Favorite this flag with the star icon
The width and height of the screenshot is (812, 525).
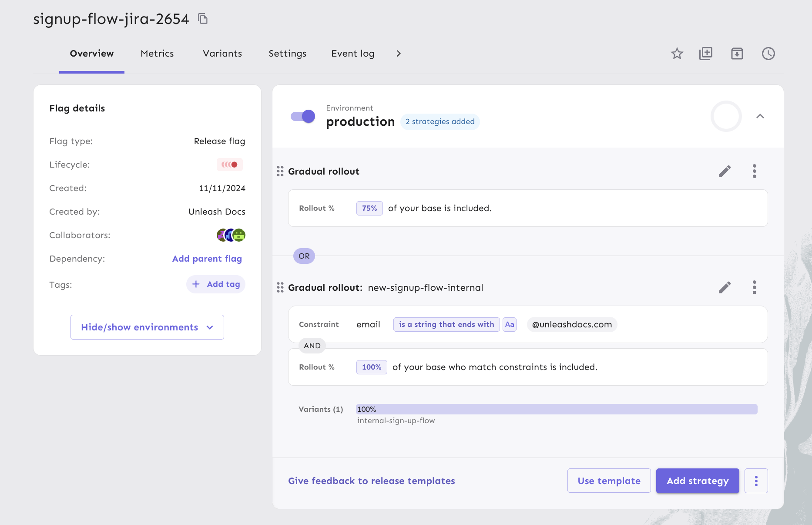point(677,54)
